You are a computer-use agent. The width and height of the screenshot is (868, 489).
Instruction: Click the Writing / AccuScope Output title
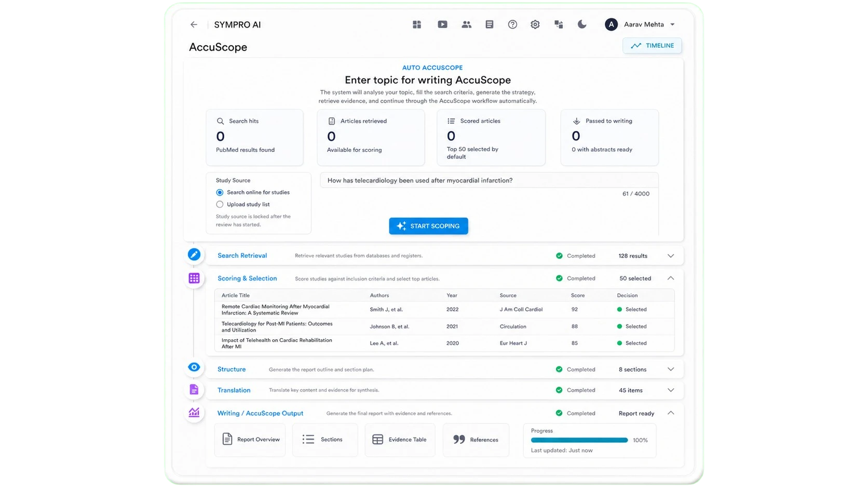pos(260,413)
